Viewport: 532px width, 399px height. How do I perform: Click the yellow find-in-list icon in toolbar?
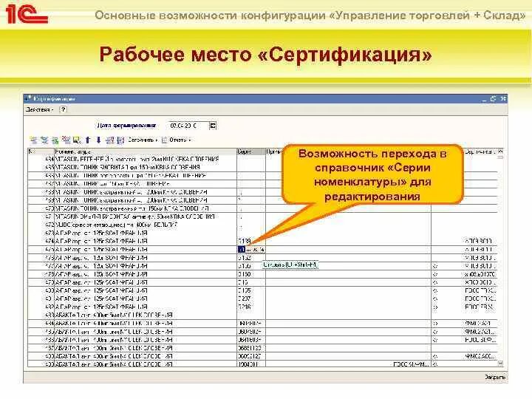(x=77, y=140)
